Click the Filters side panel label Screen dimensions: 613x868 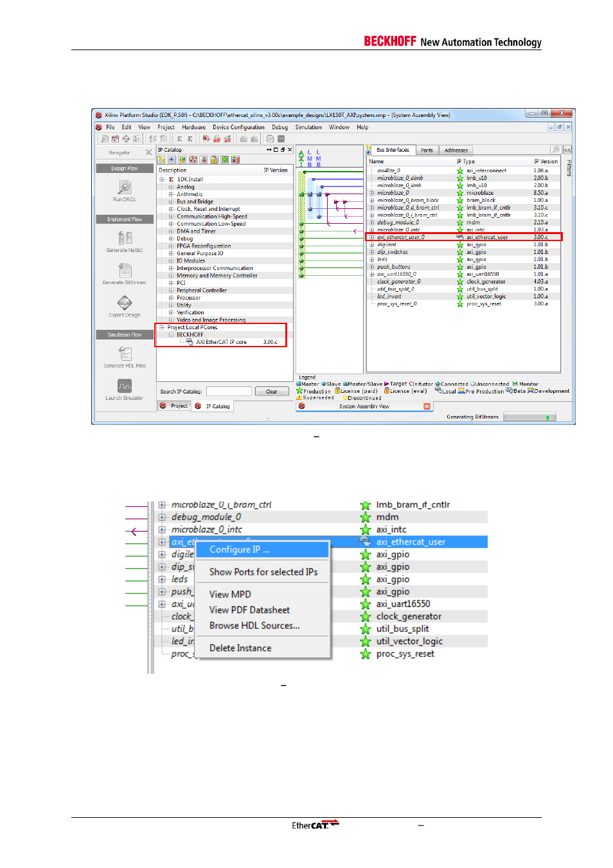click(569, 168)
